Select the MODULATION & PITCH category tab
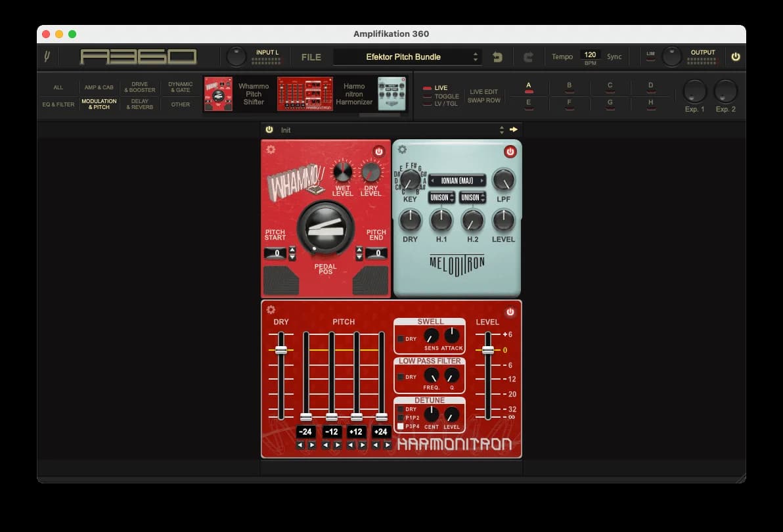 pyautogui.click(x=99, y=104)
